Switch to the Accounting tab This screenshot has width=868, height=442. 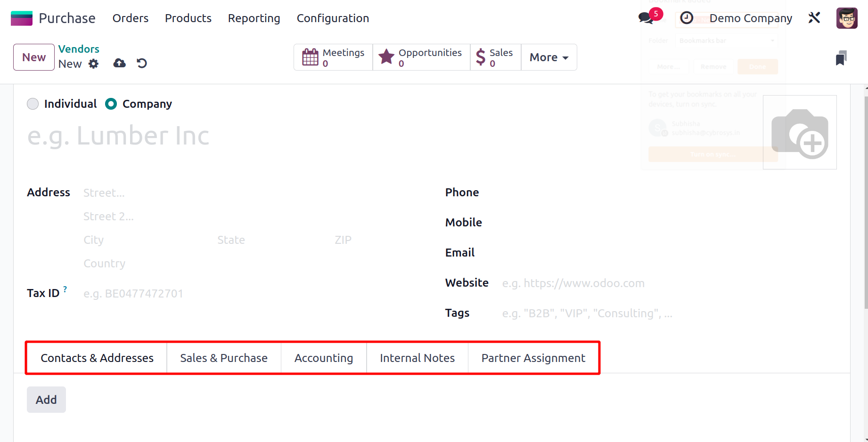click(324, 358)
